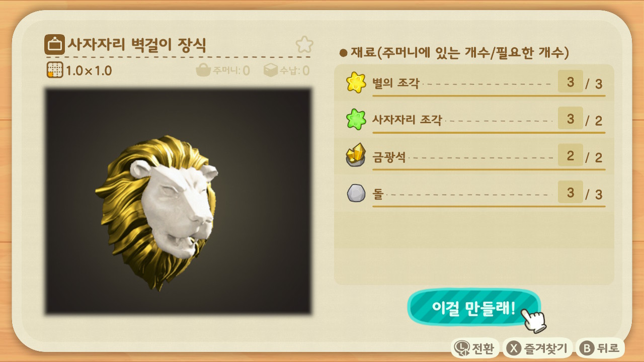Click the X 즐겨찾기 favorites button
This screenshot has width=644, height=362.
pos(538,348)
